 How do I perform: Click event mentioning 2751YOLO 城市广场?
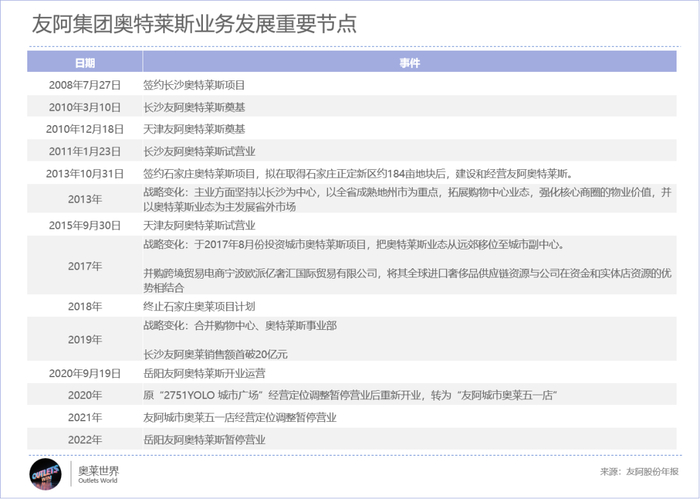tap(350, 395)
